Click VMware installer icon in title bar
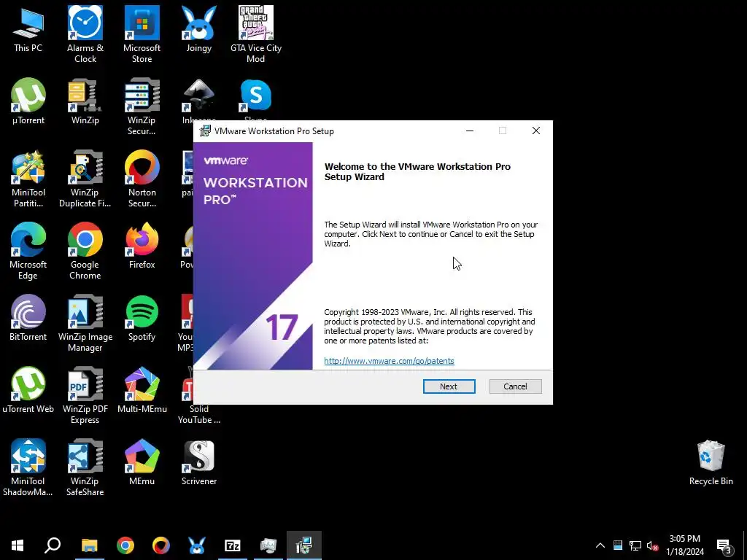The width and height of the screenshot is (747, 560). click(x=205, y=131)
